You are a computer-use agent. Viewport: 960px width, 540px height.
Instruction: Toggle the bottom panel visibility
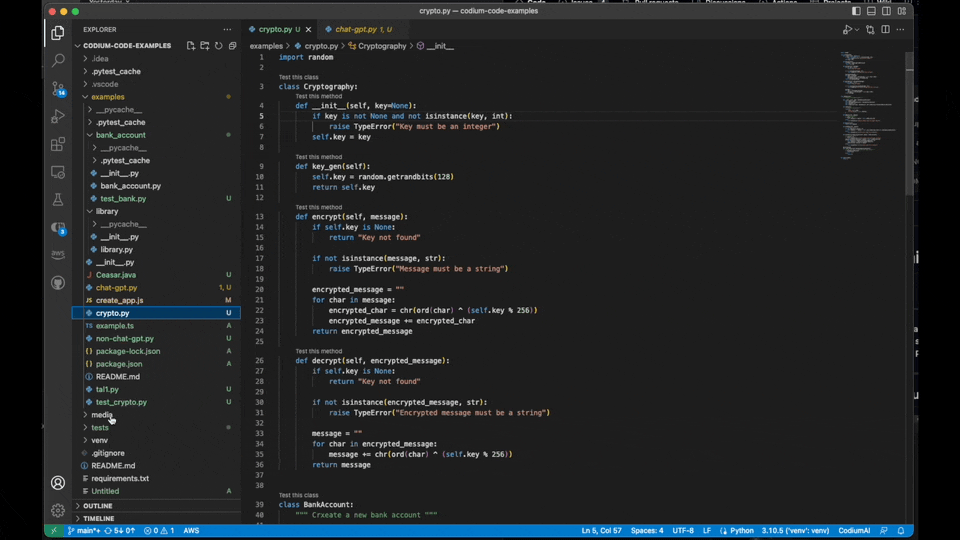(871, 11)
